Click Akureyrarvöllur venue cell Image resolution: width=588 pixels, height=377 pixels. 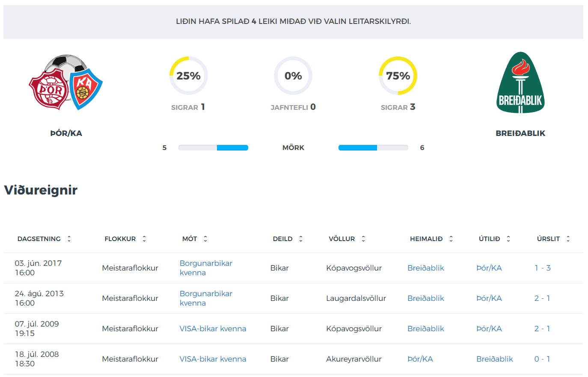[354, 359]
